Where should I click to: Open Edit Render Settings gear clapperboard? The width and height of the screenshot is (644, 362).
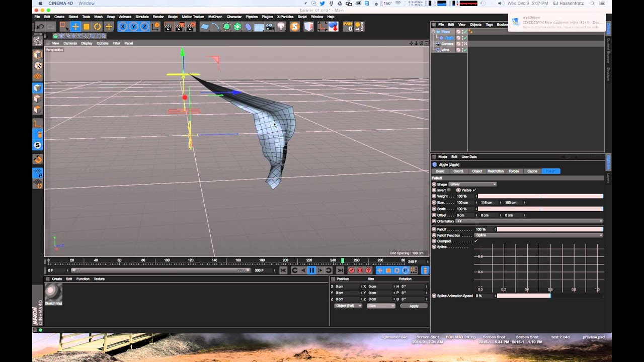191,27
